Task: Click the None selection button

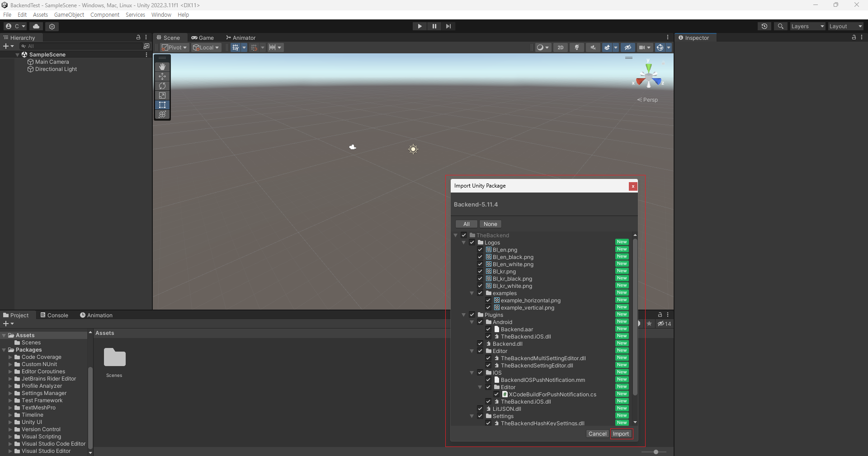Action: [490, 224]
